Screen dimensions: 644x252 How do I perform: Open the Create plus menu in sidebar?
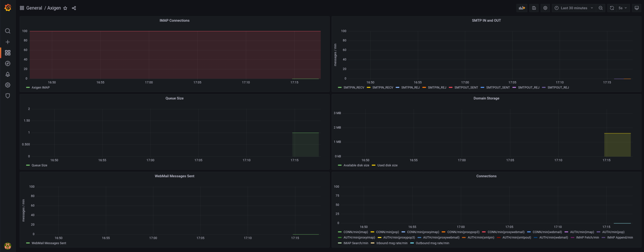pos(8,42)
